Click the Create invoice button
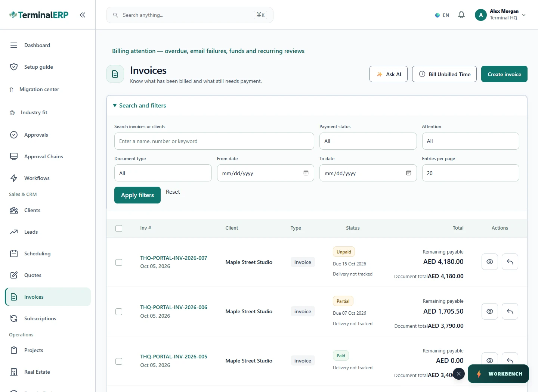 pyautogui.click(x=504, y=74)
